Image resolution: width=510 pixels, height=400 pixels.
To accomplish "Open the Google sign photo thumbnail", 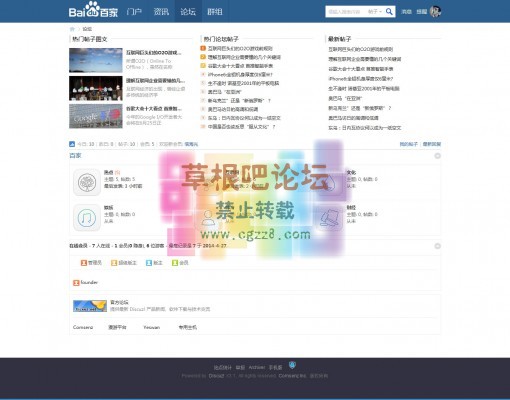I will tap(96, 116).
